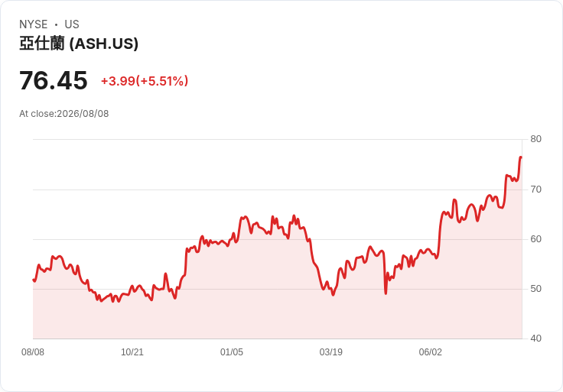Click the +3.99(+5.51%) price change text

(145, 81)
